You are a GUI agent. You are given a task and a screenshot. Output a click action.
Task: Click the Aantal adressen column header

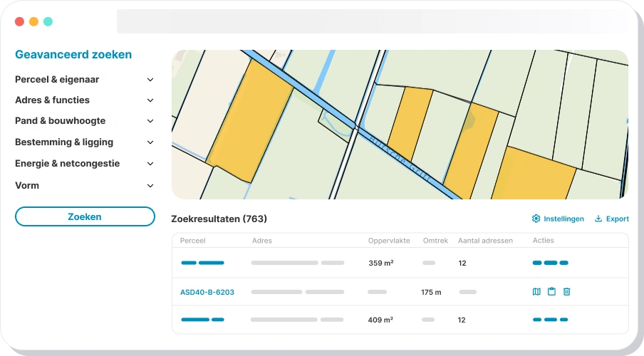click(x=485, y=241)
